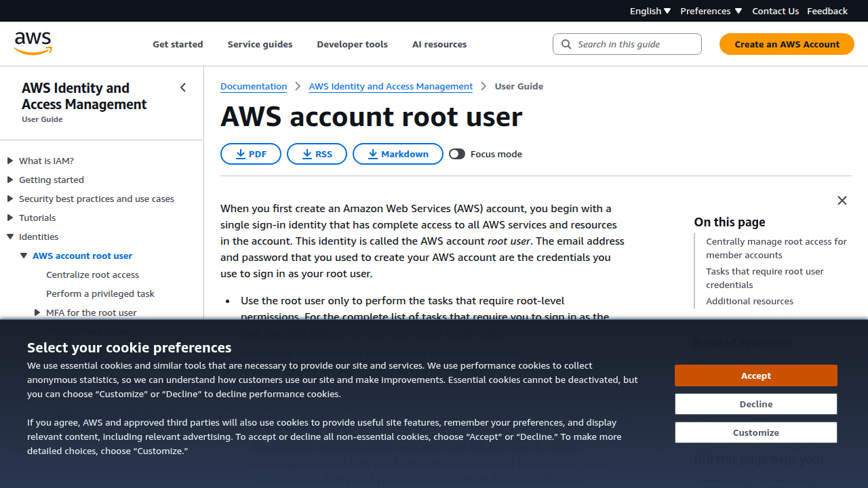Expand the Getting started section
Screen dimensions: 868x488
(10, 180)
